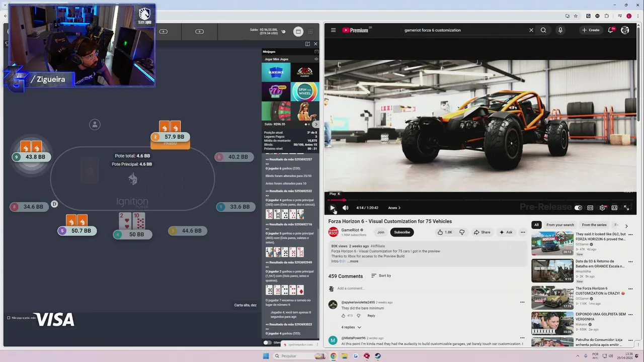The height and width of the screenshot is (362, 644).
Task: Run search with magnifier button
Action: click(543, 30)
